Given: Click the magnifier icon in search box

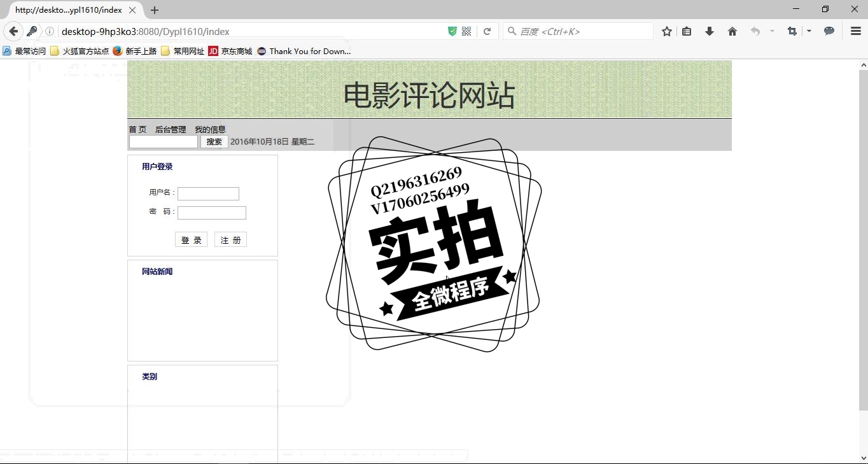Looking at the screenshot, I should tap(512, 31).
